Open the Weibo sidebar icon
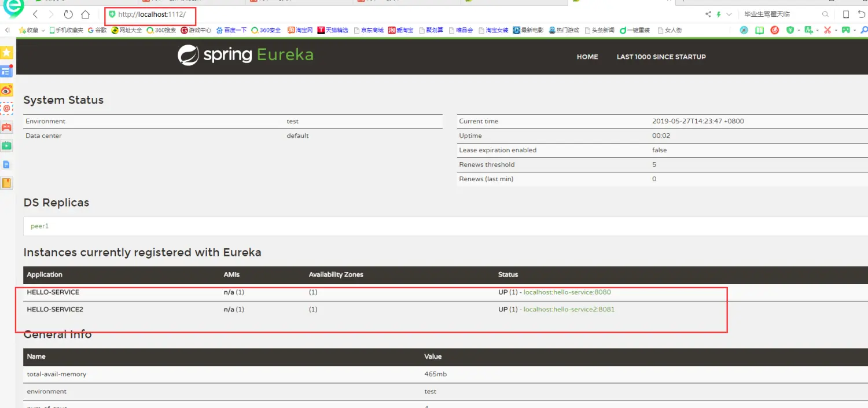Viewport: 868px width, 408px height. 6,90
